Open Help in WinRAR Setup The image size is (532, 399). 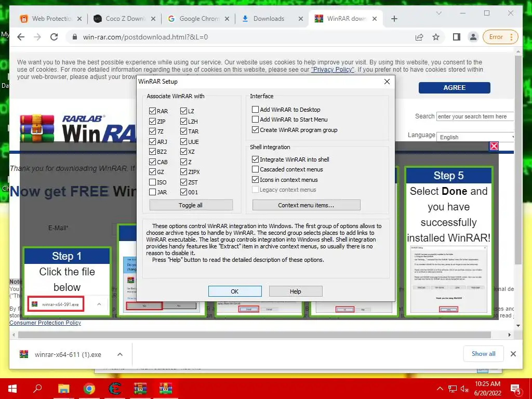pos(295,291)
